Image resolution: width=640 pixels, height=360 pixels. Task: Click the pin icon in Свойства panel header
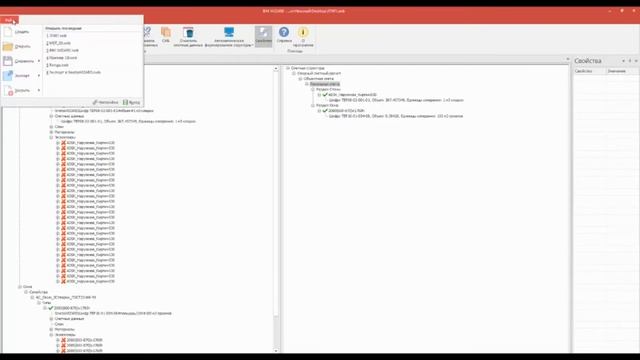coord(630,61)
